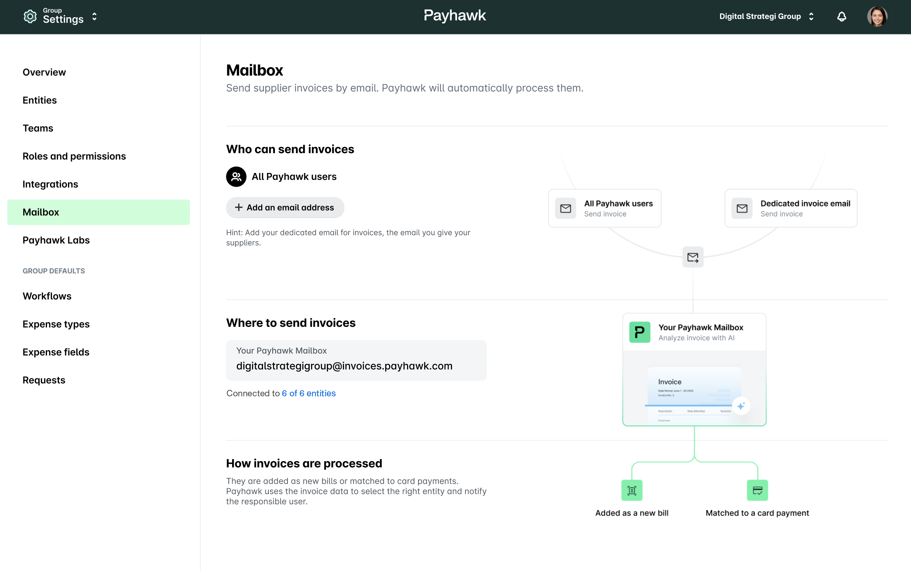Image resolution: width=911 pixels, height=588 pixels.
Task: Click envelope icon in Dedicated invoice email card
Action: [742, 208]
